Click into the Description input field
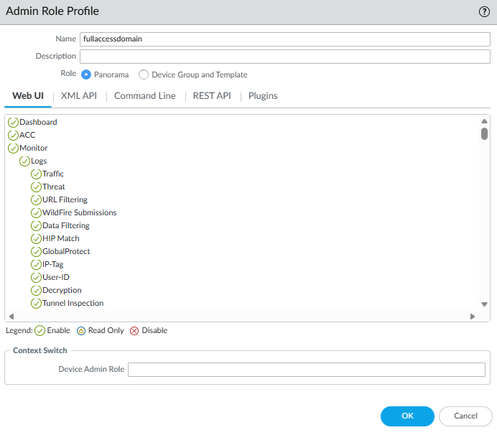The height and width of the screenshot is (432, 497). (x=285, y=56)
